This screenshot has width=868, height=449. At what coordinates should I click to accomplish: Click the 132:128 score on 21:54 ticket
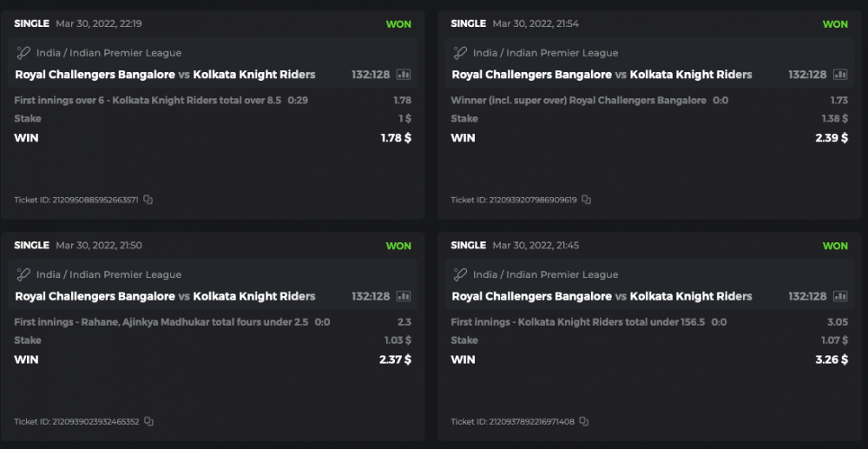[806, 75]
